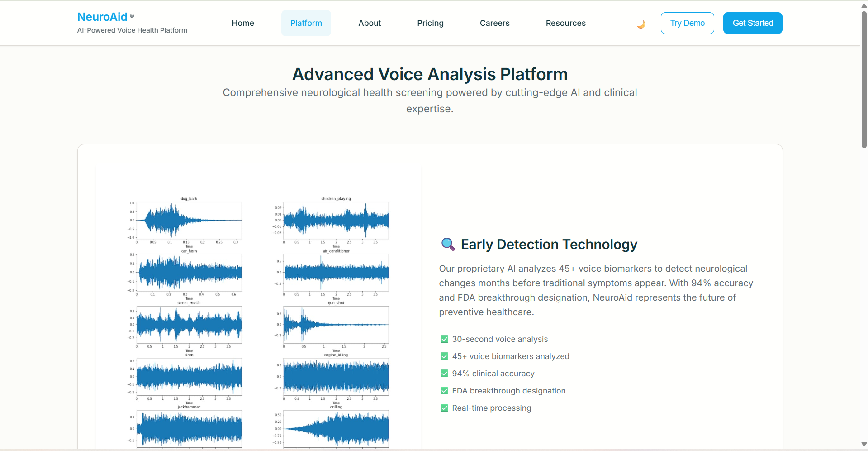
Task: Open the Pricing page
Action: 430,23
